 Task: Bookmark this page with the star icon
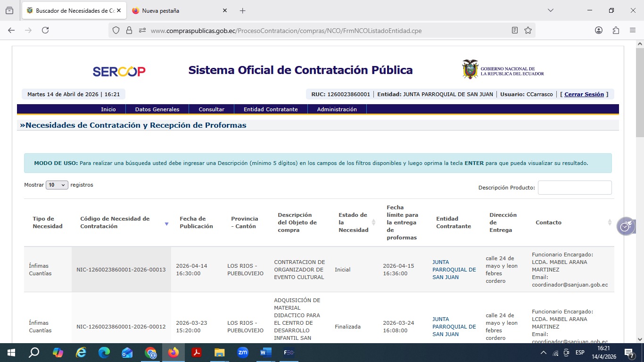(x=528, y=30)
